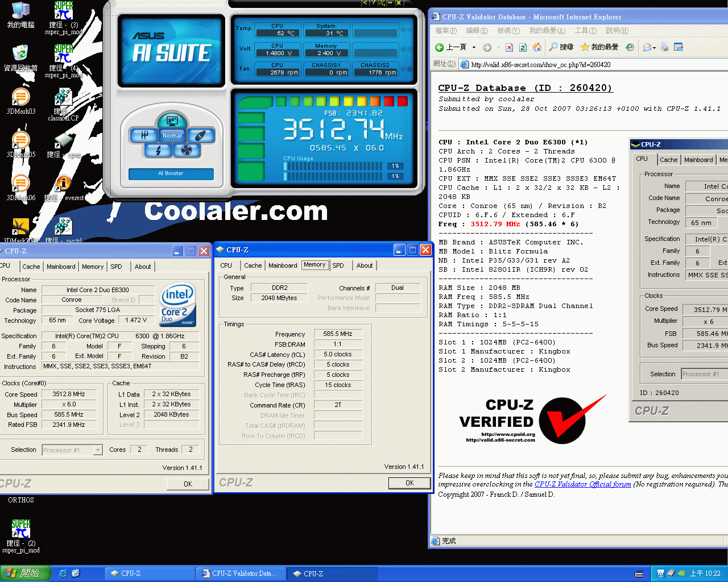The width and height of the screenshot is (728, 582).
Task: Switch to Mainboard tab in front CPU-Z window
Action: click(283, 265)
